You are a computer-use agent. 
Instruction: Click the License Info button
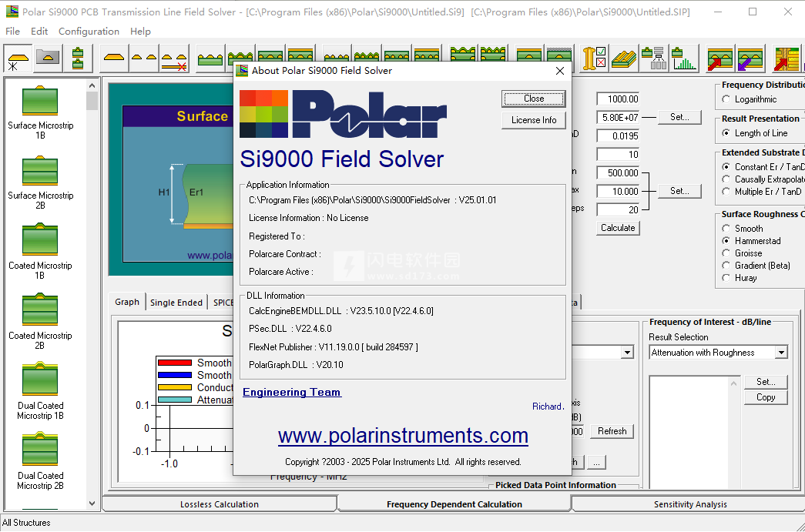point(534,120)
